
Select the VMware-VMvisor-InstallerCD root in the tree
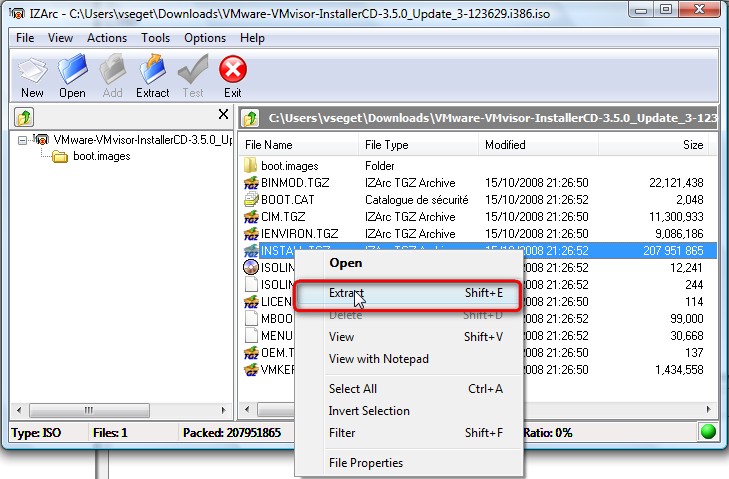coord(143,140)
